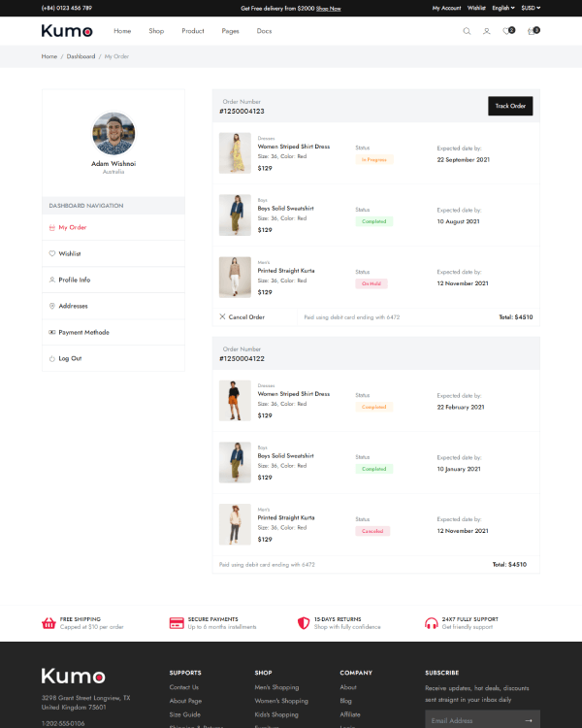The width and height of the screenshot is (582, 728).
Task: Open the Shop menu item
Action: (x=156, y=31)
